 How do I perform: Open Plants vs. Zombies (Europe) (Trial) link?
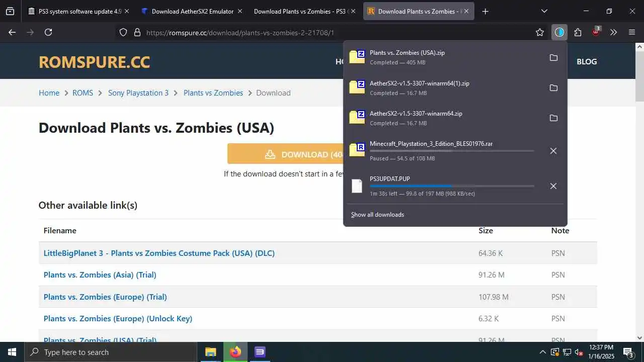105,297
